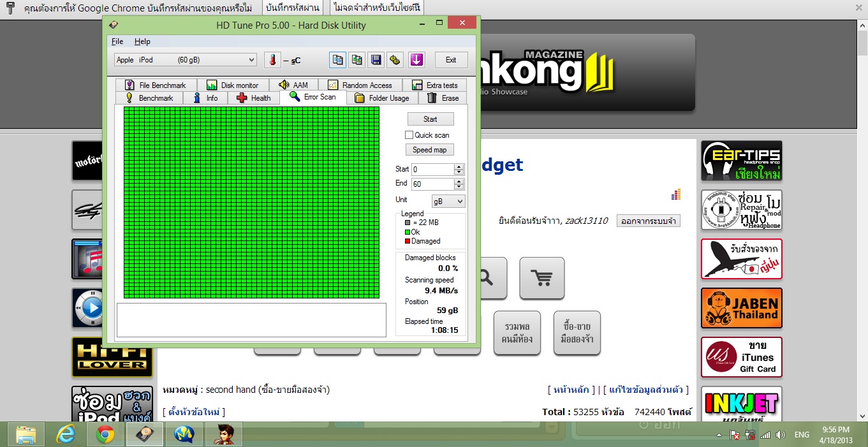
Task: Open the Unit gB dropdown
Action: click(x=449, y=201)
